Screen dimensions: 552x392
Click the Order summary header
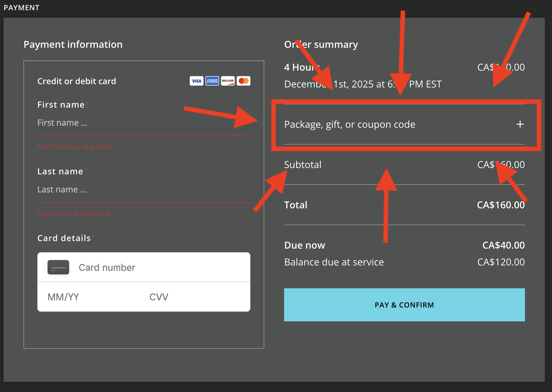321,44
